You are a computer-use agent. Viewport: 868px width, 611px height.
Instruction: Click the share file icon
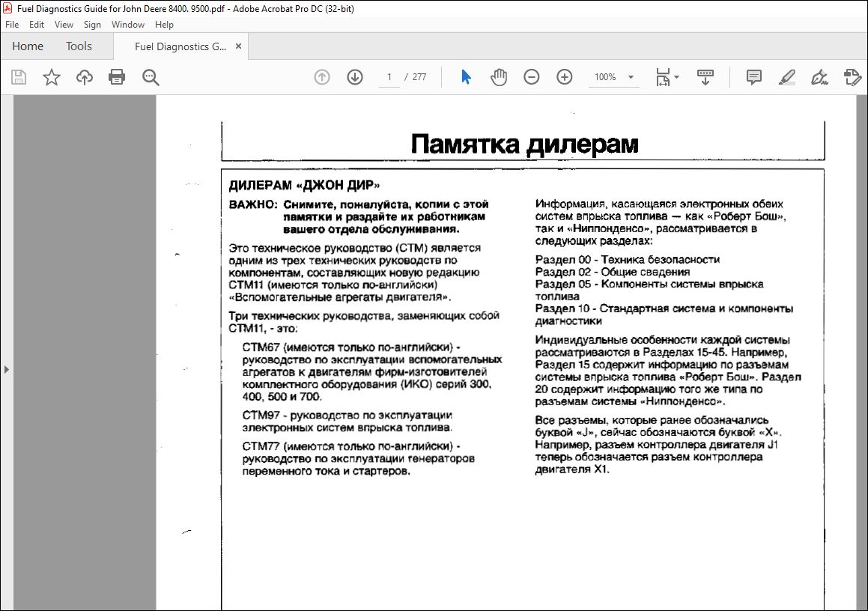(852, 77)
